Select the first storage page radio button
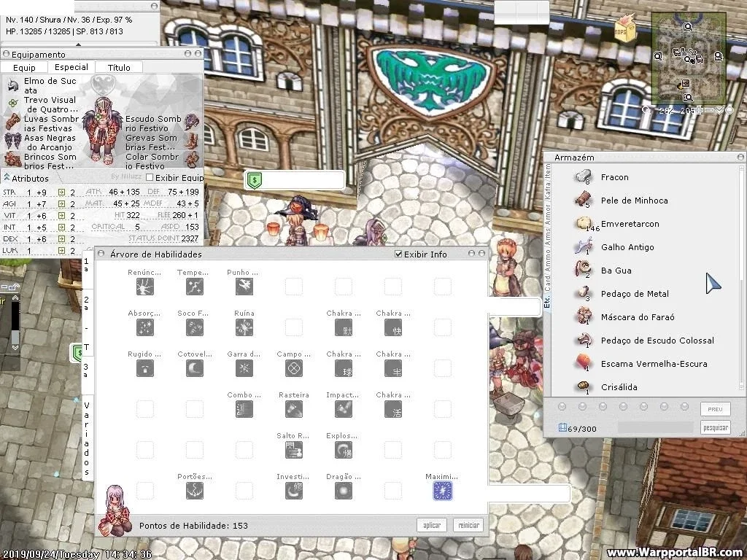The image size is (747, 560). [562, 407]
